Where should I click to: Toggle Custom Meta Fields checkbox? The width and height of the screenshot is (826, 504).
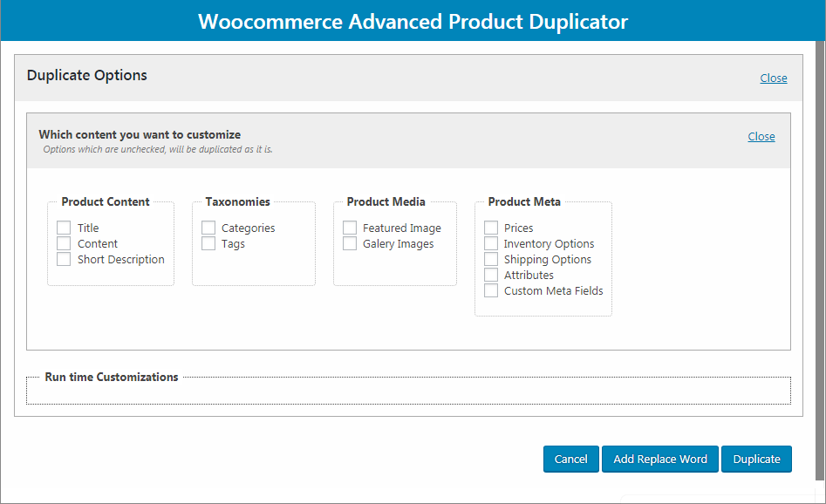(x=491, y=290)
